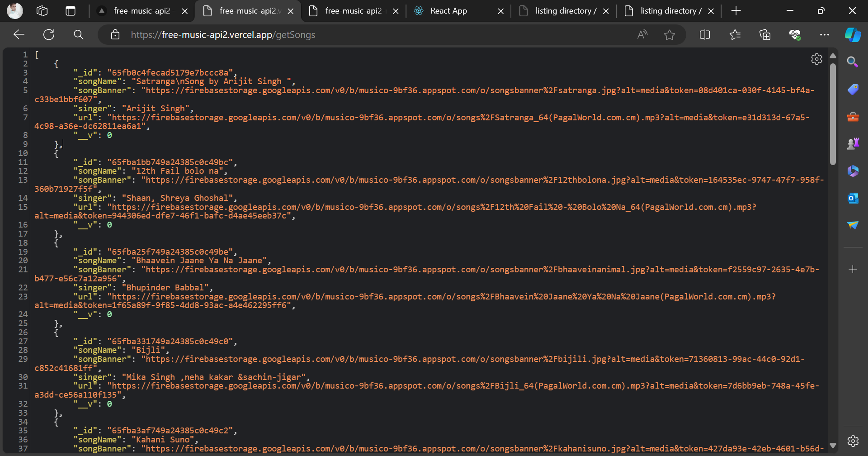868x456 pixels.
Task: Open the browser profile avatar
Action: (x=14, y=11)
